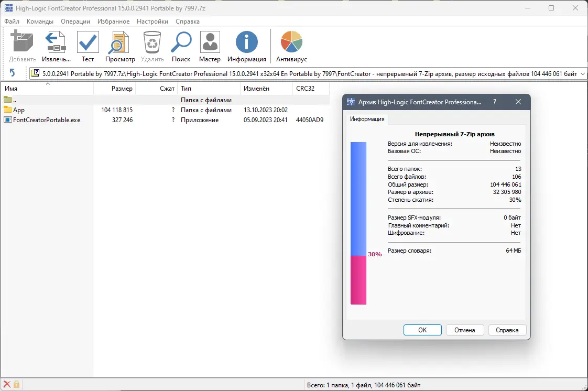
Task: Open the address bar dropdown arrow
Action: point(582,73)
